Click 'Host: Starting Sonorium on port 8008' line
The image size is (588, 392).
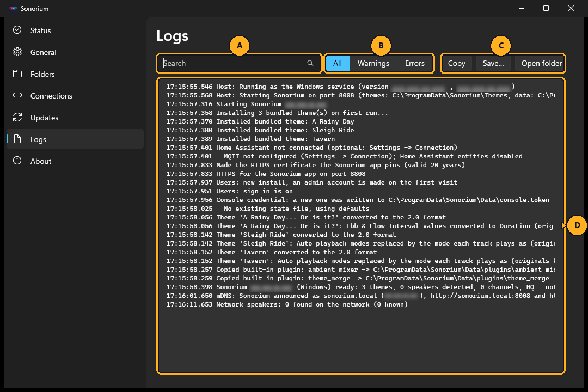click(360, 95)
